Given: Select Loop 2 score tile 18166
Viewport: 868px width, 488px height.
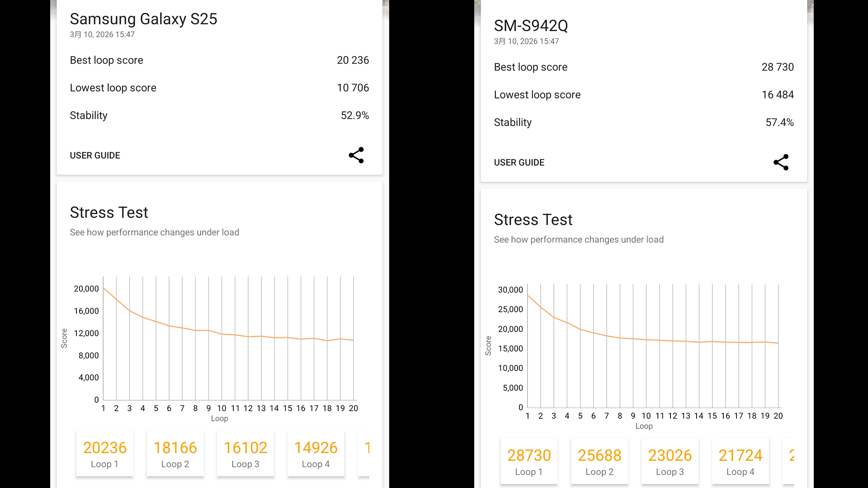Looking at the screenshot, I should (x=175, y=454).
